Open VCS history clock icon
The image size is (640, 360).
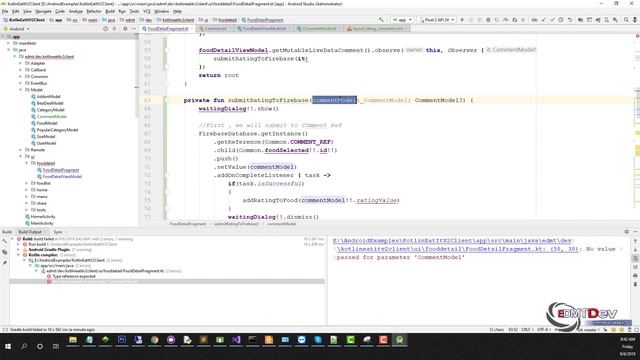[561, 20]
